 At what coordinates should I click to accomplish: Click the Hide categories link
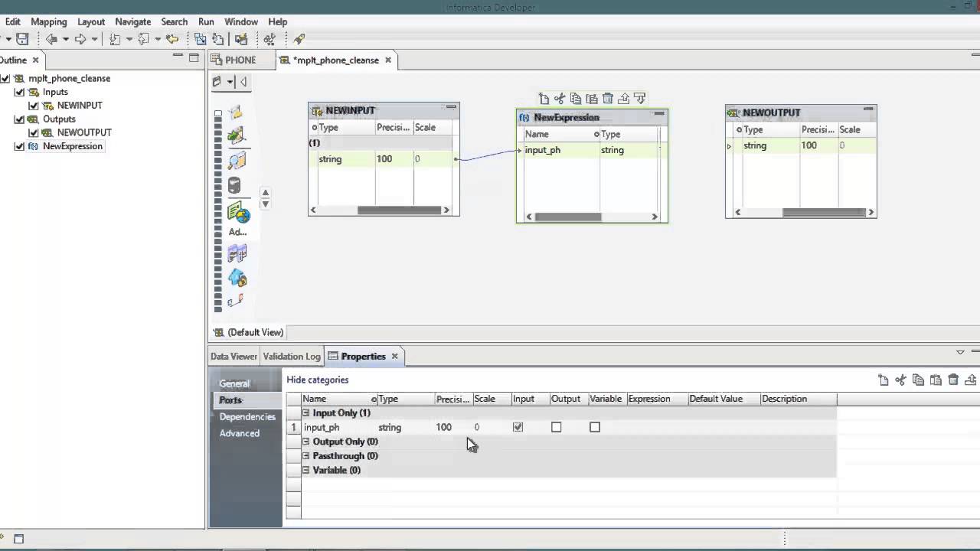coord(318,380)
